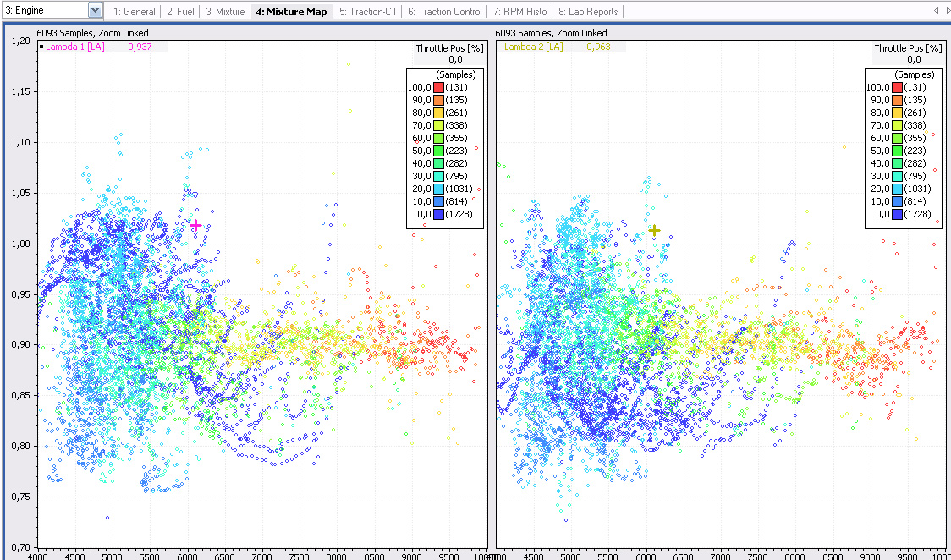Viewport: 951px width, 560px height.
Task: Go to the 5: Traction-C l tab
Action: (367, 12)
